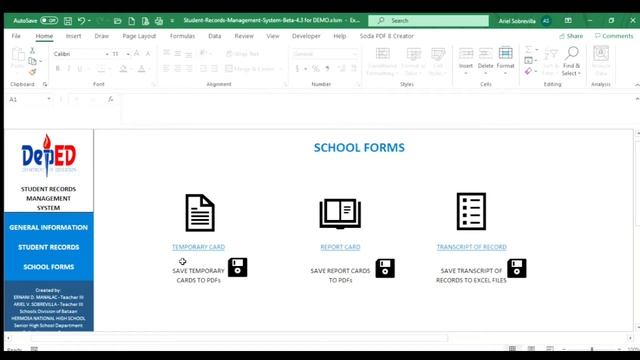Switch to the Review tab
This screenshot has height=360, width=640.
coord(244,36)
